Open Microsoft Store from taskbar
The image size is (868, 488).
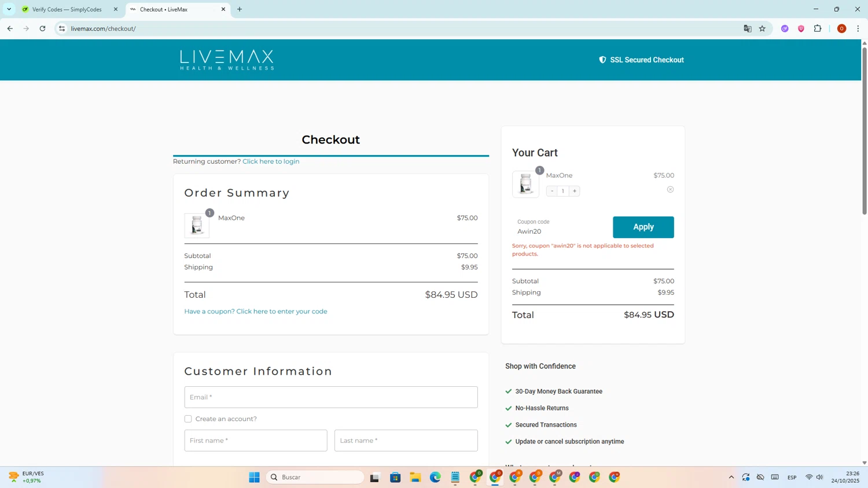point(395,477)
